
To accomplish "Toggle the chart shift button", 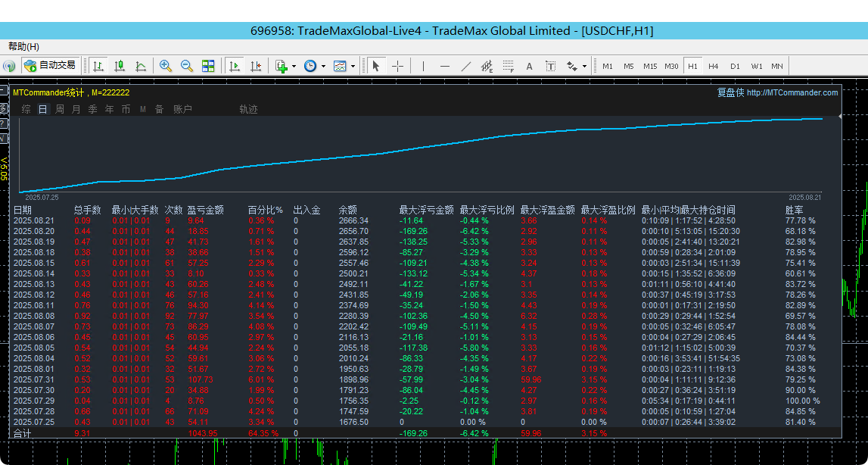I will tap(256, 66).
